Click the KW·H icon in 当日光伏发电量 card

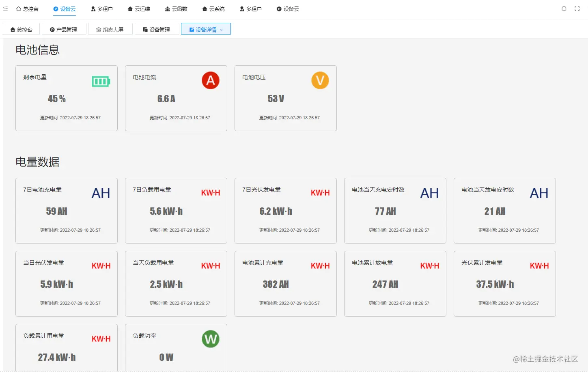[x=101, y=266]
